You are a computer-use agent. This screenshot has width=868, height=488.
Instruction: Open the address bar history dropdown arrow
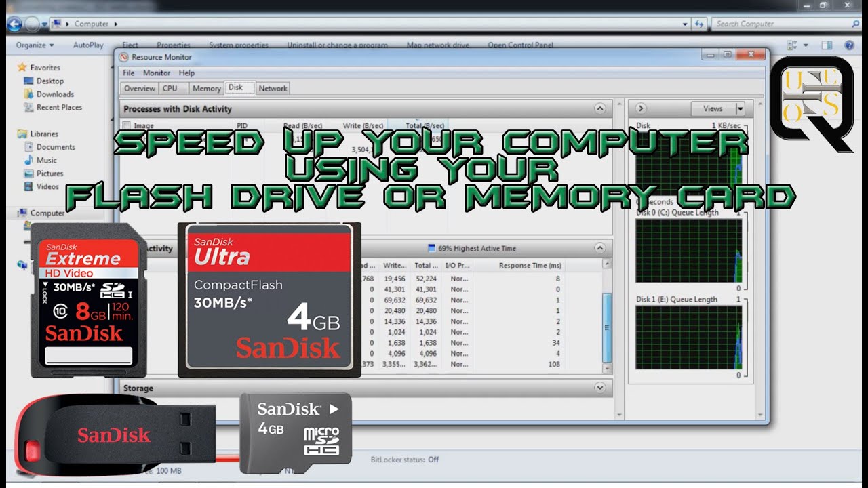click(x=686, y=24)
